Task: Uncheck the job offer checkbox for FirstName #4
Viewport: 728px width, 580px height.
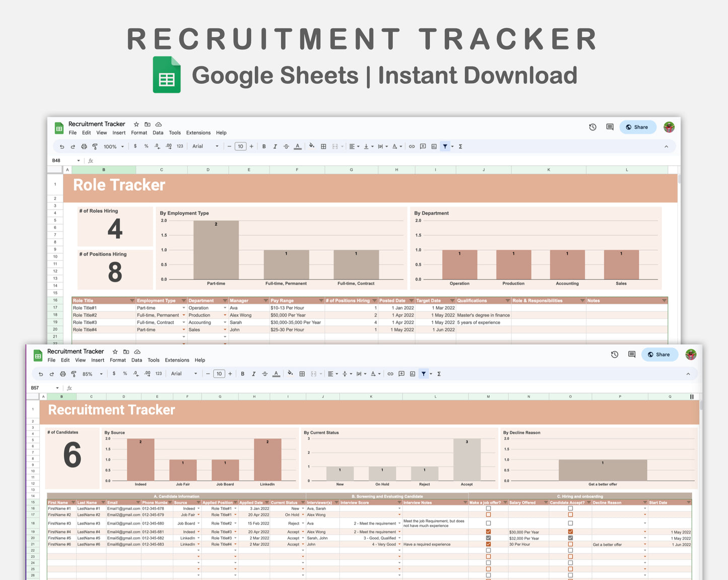Action: click(488, 532)
